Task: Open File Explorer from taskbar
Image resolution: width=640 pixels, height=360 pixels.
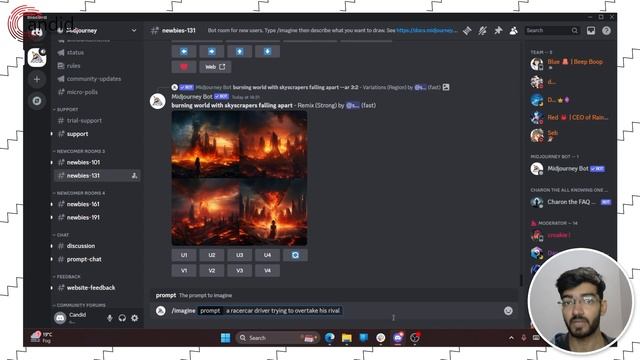Action: pyautogui.click(x=347, y=338)
